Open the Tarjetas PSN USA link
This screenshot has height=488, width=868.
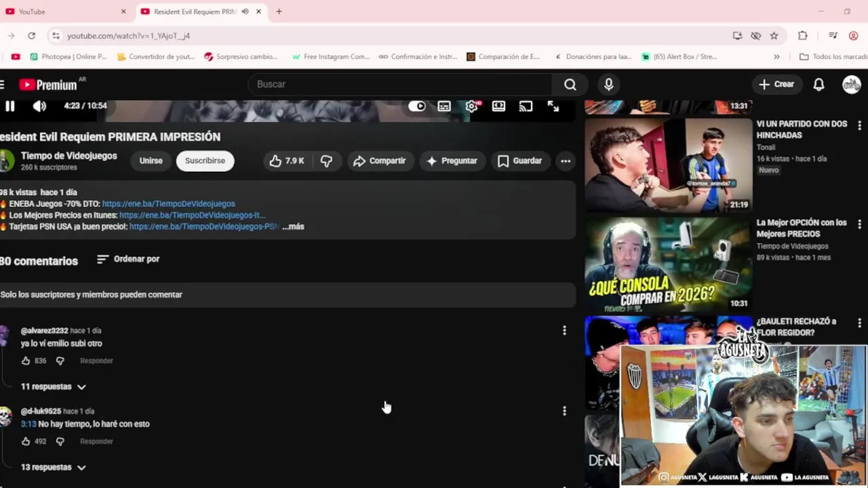pos(203,226)
